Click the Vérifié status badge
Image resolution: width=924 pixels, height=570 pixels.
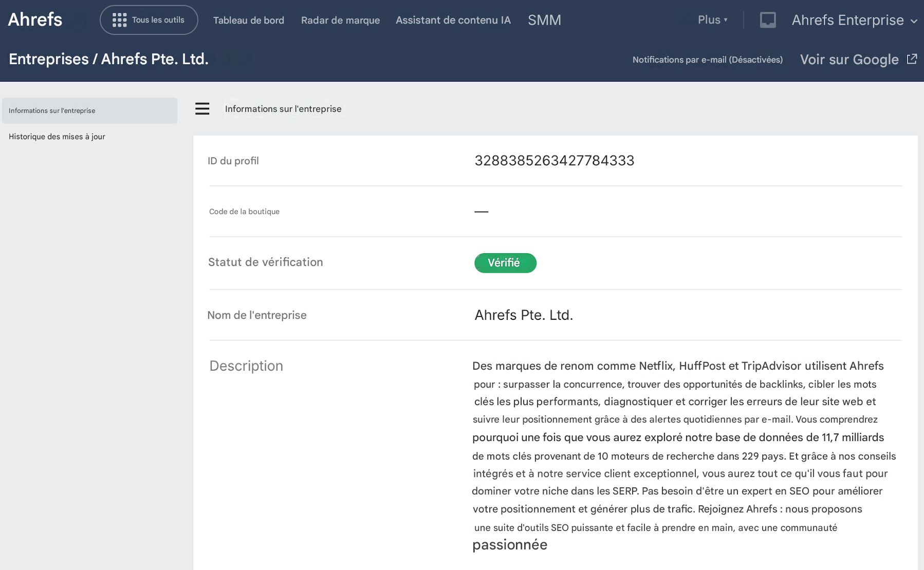coord(505,263)
